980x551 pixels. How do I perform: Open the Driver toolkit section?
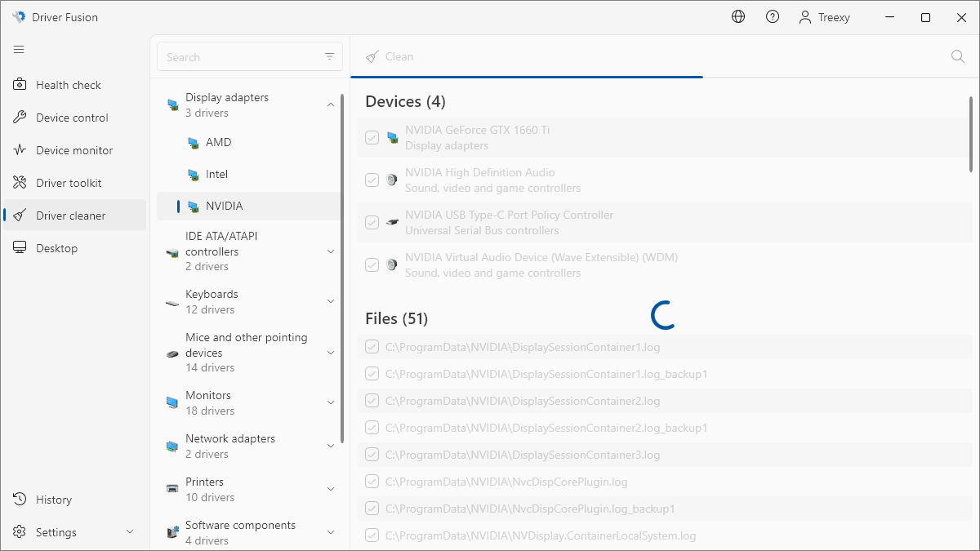point(68,183)
